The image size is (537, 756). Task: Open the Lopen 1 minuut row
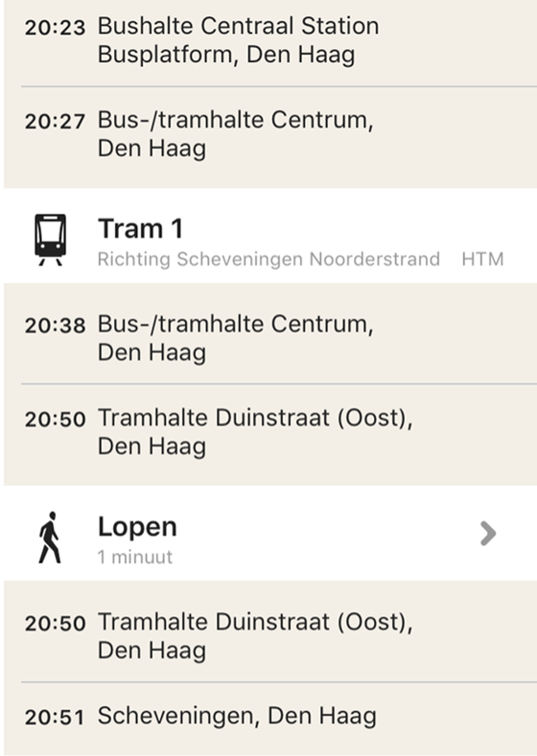pos(270,534)
